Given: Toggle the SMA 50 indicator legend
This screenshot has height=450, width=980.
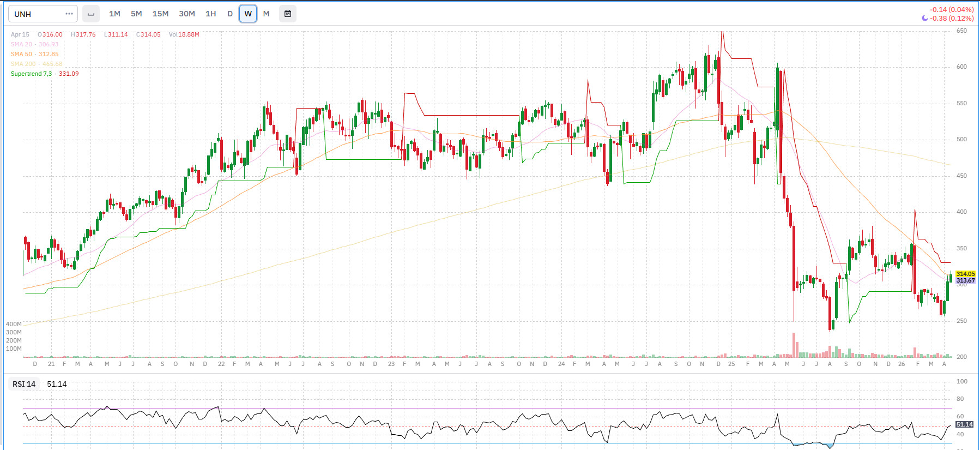Looking at the screenshot, I should tap(21, 54).
